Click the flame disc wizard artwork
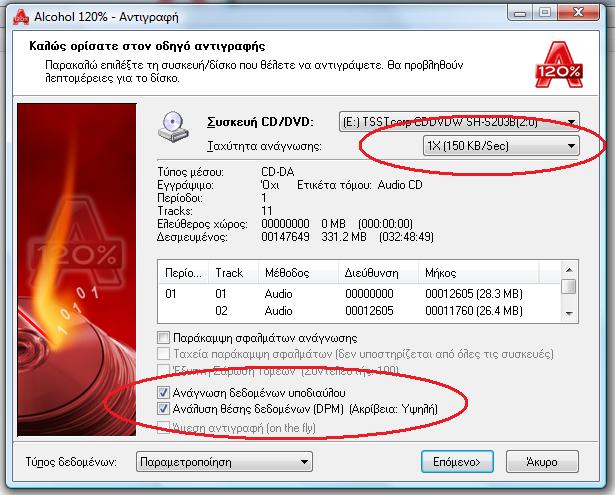This screenshot has height=495, width=615. 77,269
